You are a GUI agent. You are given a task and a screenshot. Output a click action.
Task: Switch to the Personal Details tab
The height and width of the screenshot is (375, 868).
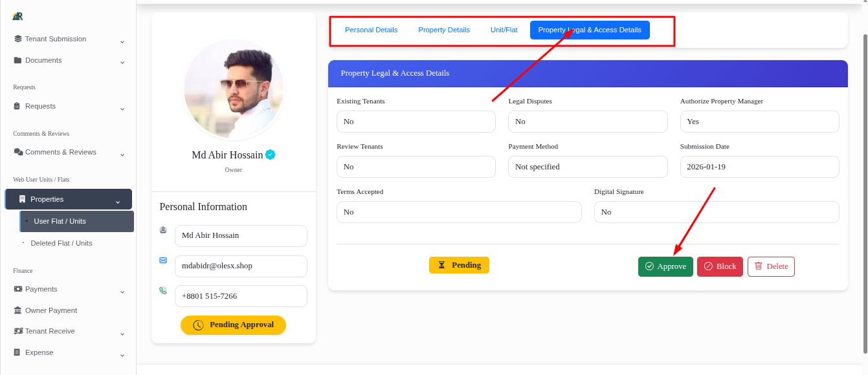point(371,30)
